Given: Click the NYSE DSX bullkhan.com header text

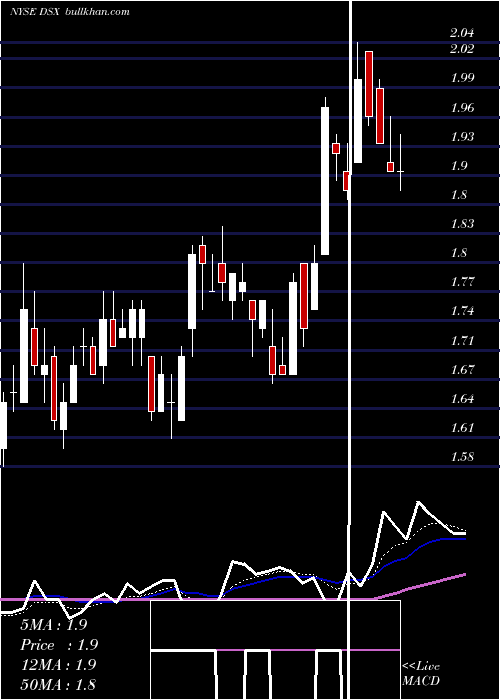Looking at the screenshot, I should point(70,12).
